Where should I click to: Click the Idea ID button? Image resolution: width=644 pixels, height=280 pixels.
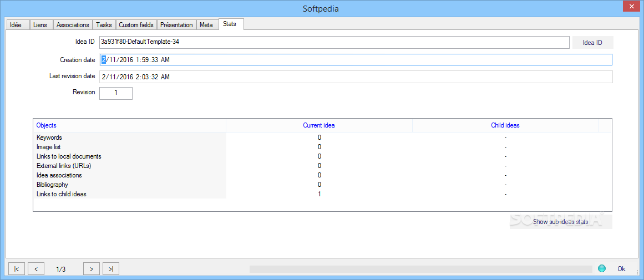592,43
